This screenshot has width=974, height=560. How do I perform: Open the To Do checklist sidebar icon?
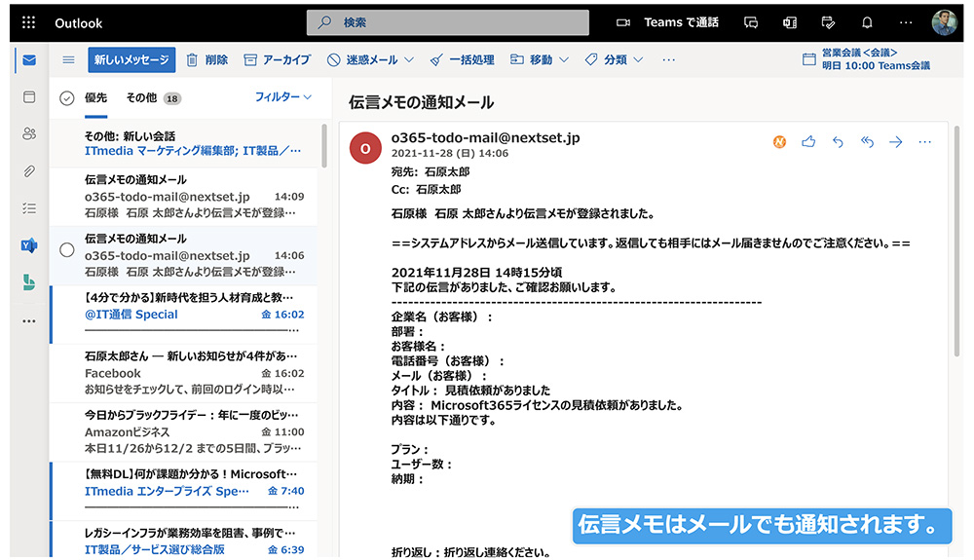coord(29,208)
